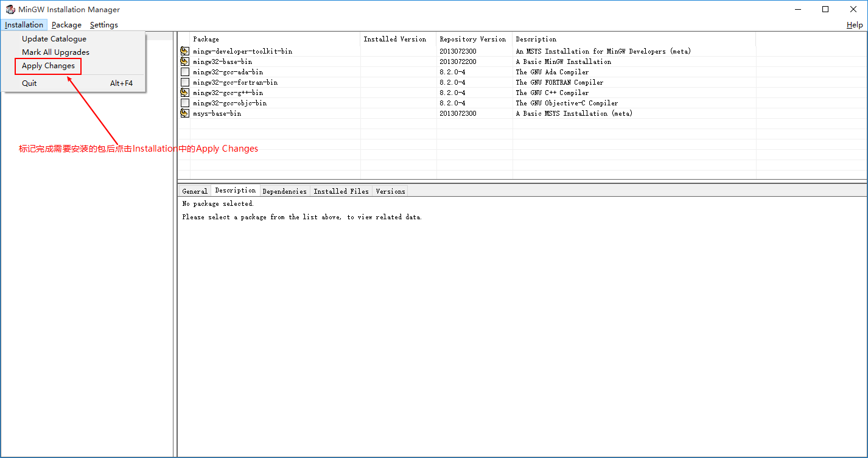Toggle mark icon for mingw32-gcc-g++-bin
The width and height of the screenshot is (868, 458).
(185, 93)
